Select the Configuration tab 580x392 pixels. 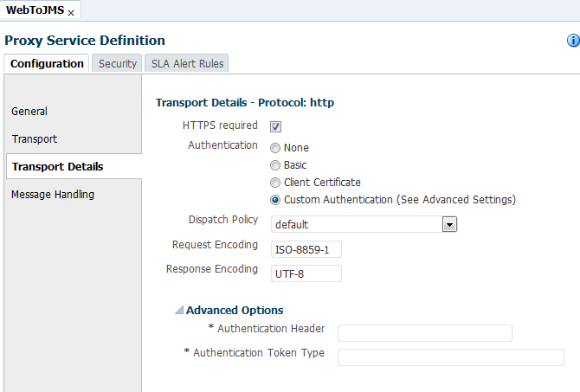(48, 63)
